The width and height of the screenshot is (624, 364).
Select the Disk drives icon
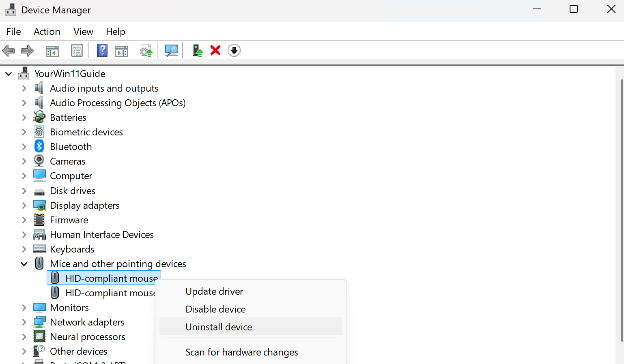click(39, 192)
